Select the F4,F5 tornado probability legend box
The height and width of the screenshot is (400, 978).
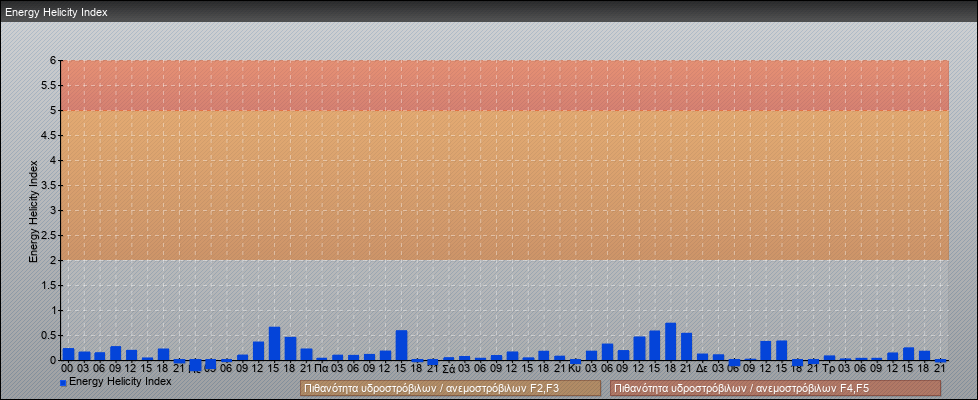click(775, 388)
